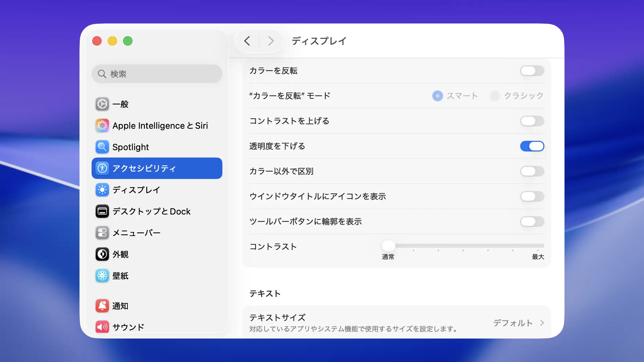644x362 pixels.
Task: Go back with the left chevron
Action: (247, 41)
